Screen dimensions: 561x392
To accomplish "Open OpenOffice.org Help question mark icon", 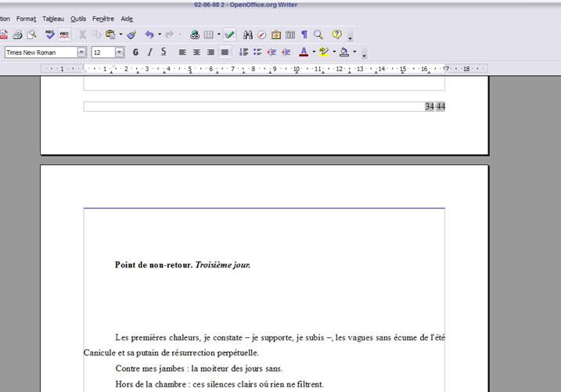I will pyautogui.click(x=336, y=34).
